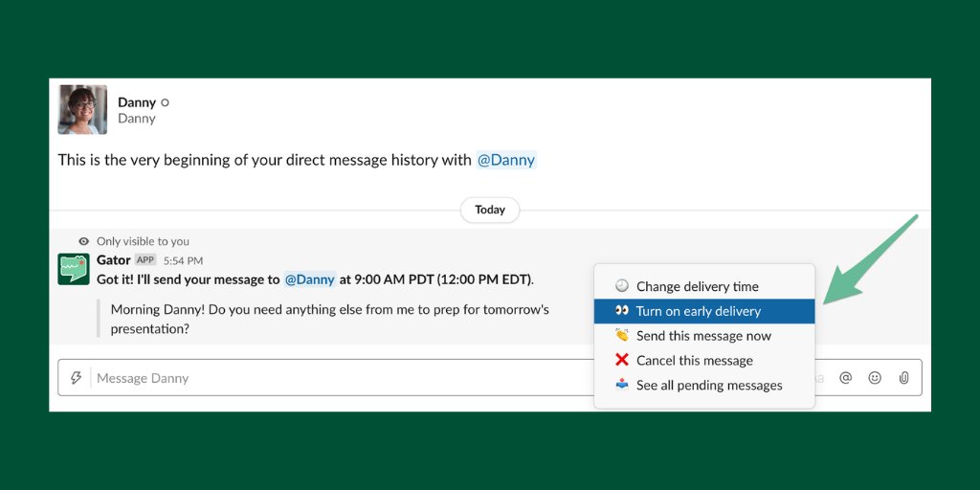
Task: Click the quoted Morning Danny! message text
Action: pyautogui.click(x=330, y=319)
